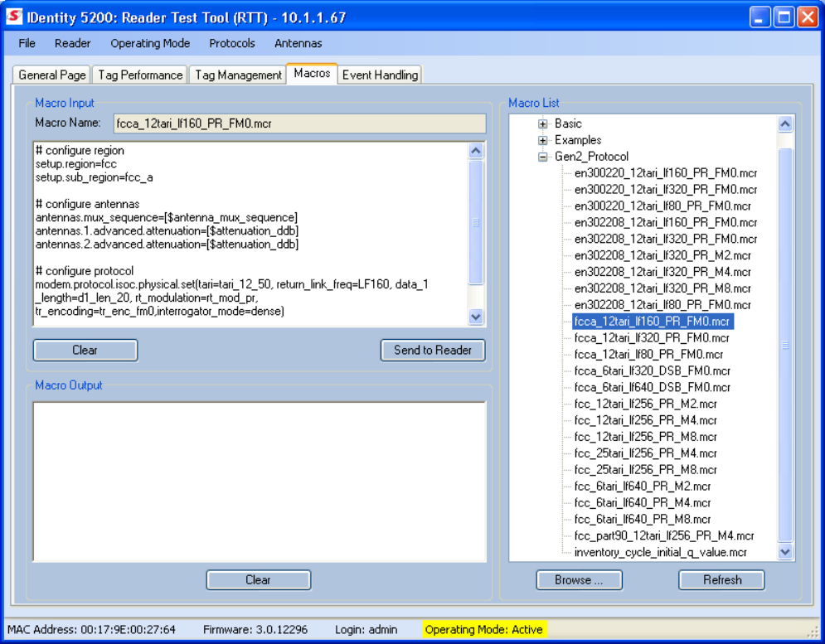Select fcca_6tari_lf640_DSB_FM0.mcr macro

653,387
